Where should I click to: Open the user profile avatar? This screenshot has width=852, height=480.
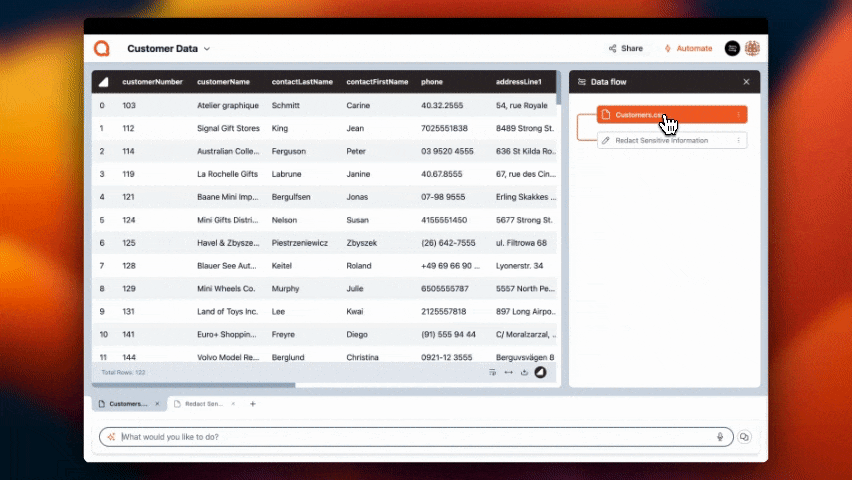752,48
